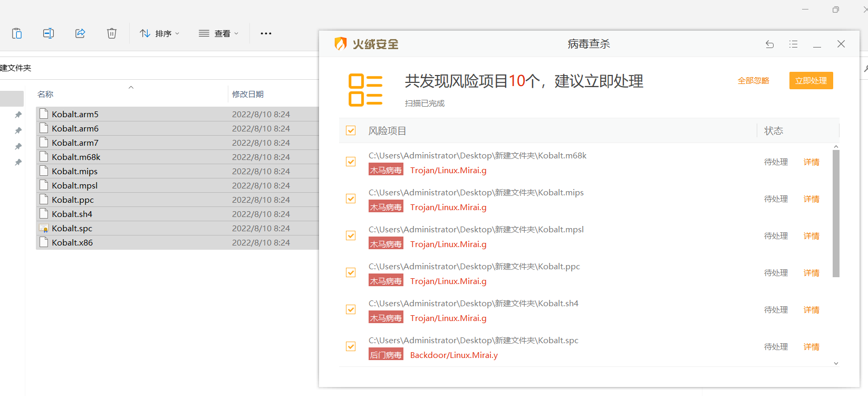868x396 pixels.
Task: Open 详情 for Kobalt.ppc
Action: pyautogui.click(x=811, y=273)
